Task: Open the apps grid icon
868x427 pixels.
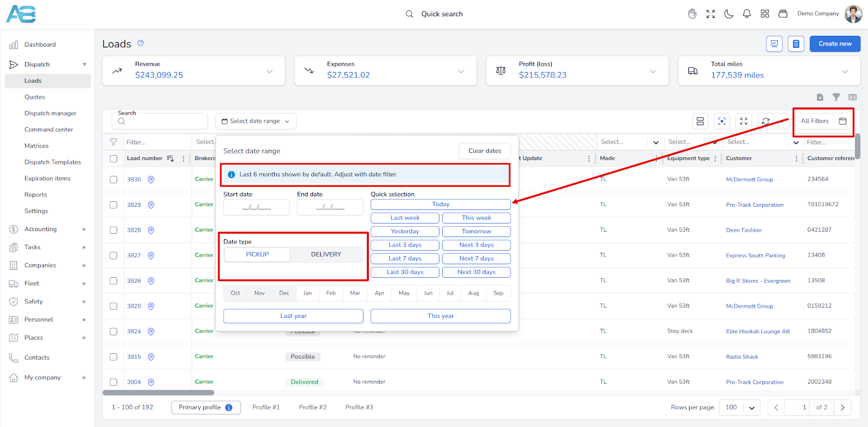Action: coord(765,14)
